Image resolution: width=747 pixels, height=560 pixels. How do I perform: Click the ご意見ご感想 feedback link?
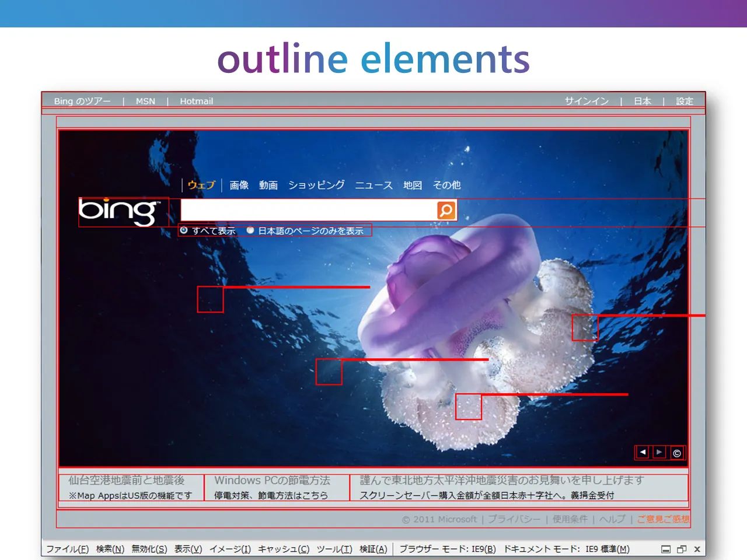(x=663, y=519)
